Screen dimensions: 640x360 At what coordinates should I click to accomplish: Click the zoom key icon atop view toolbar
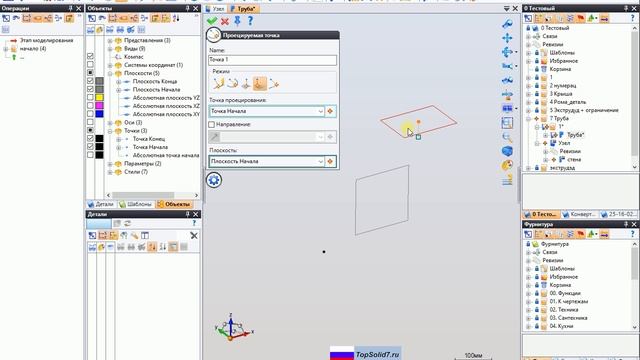coord(507,24)
